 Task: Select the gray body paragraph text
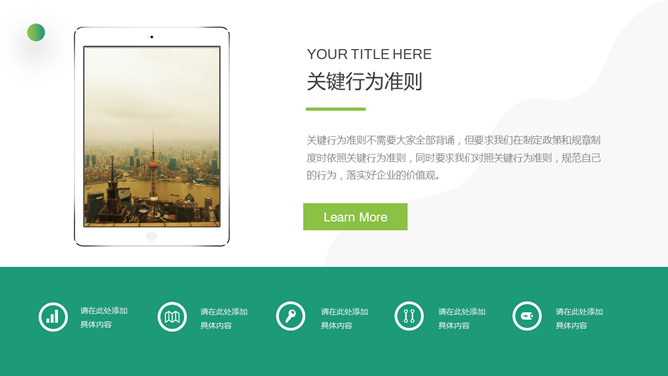point(454,158)
